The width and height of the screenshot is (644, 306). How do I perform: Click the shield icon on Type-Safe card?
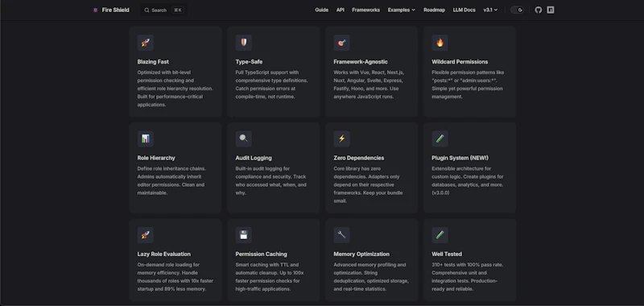(244, 43)
